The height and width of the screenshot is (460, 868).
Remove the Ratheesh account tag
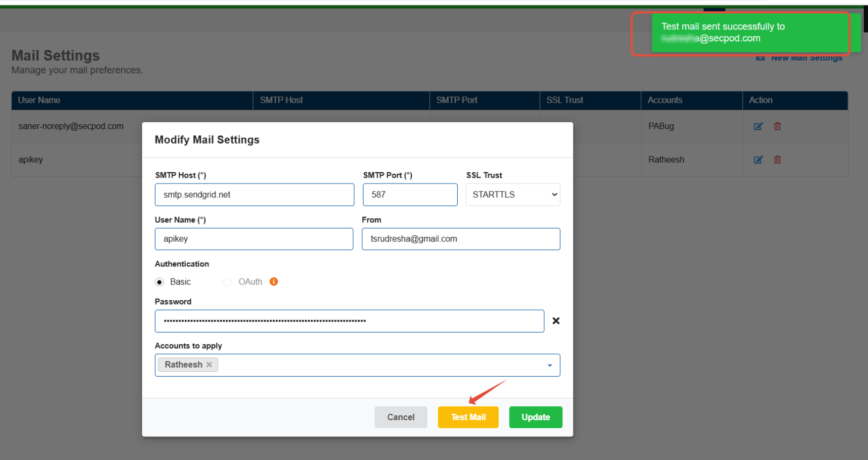(x=209, y=365)
